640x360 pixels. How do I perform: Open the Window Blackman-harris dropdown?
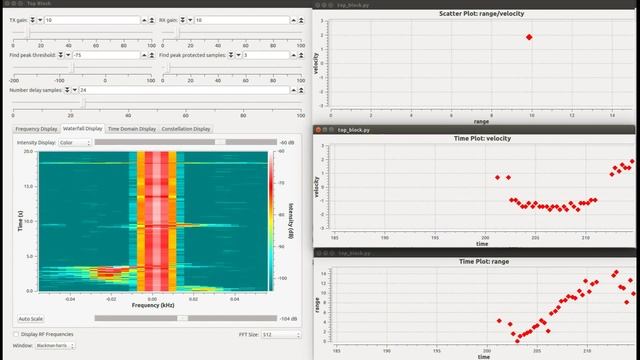55,346
